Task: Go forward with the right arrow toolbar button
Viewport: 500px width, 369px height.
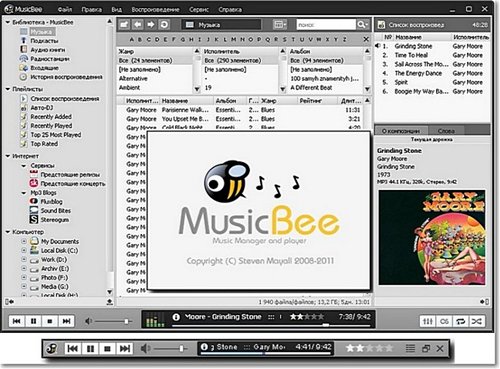Action: [151, 24]
